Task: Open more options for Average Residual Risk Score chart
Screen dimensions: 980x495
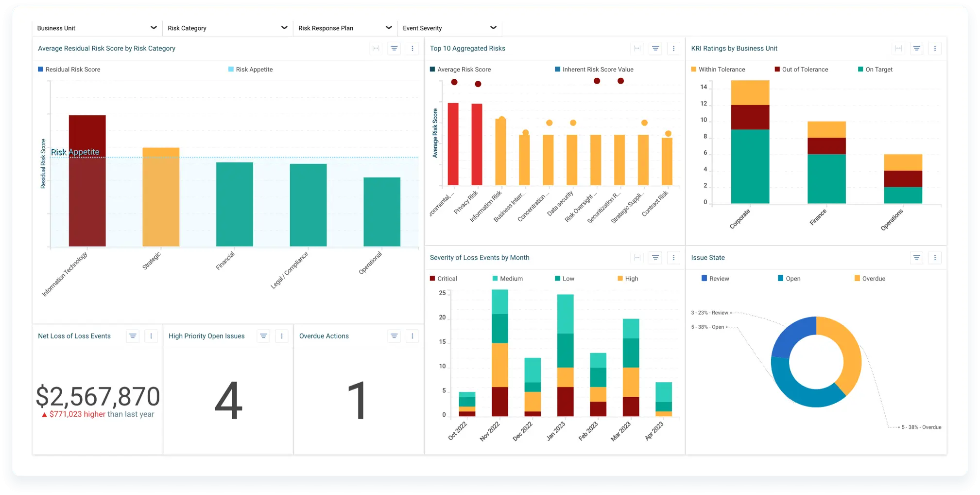Action: click(413, 48)
